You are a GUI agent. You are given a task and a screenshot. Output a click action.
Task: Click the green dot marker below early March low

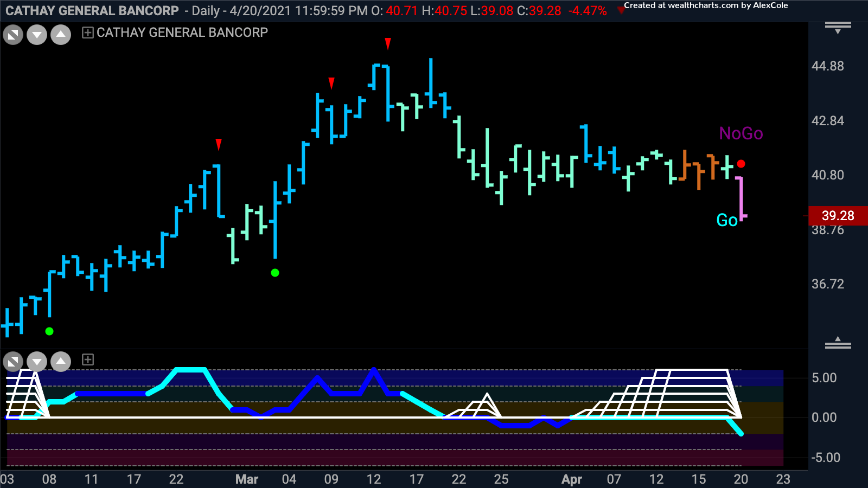click(275, 273)
